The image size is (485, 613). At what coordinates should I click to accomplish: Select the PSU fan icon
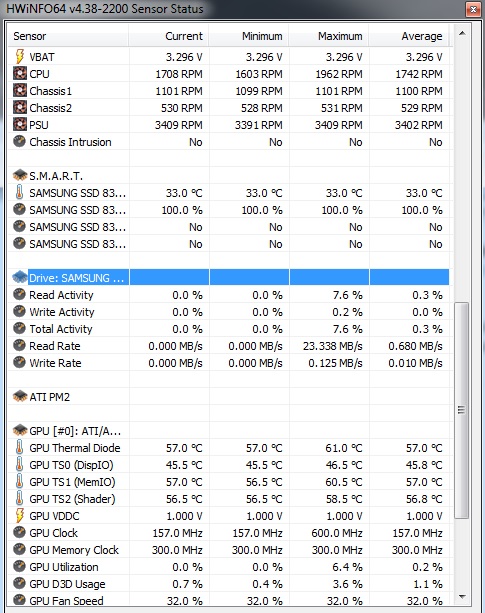20,125
